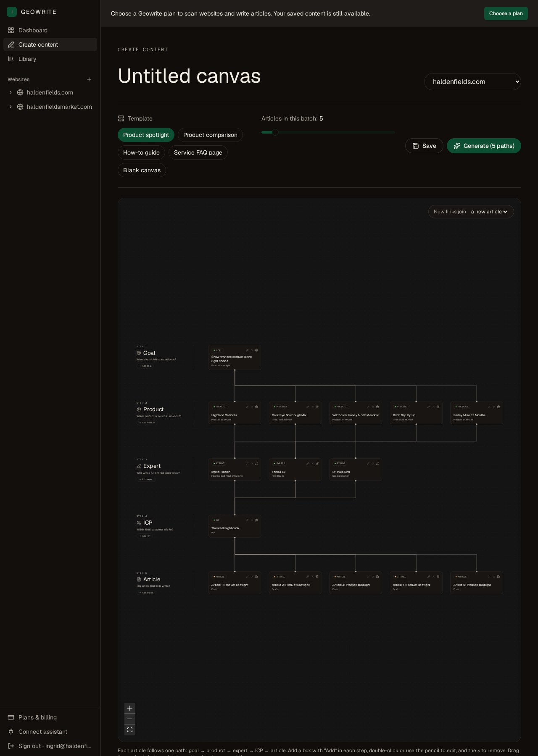Choose the How-to guide template
Image resolution: width=538 pixels, height=756 pixels.
(141, 152)
